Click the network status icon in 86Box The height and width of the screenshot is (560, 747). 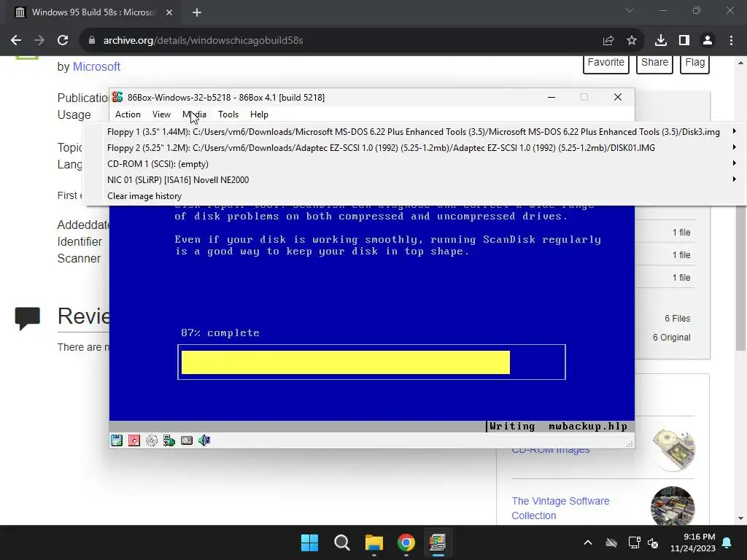[x=169, y=440]
